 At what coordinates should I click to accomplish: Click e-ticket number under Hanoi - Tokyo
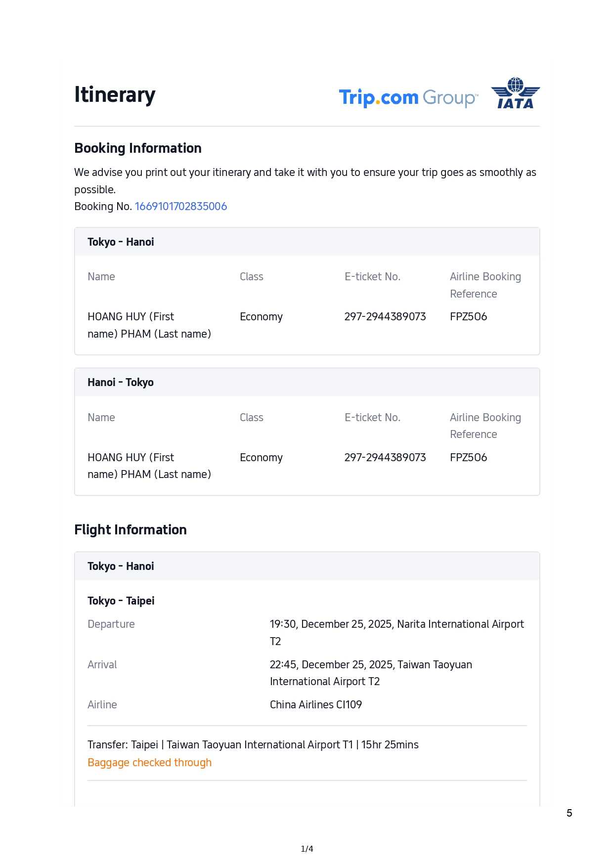385,457
